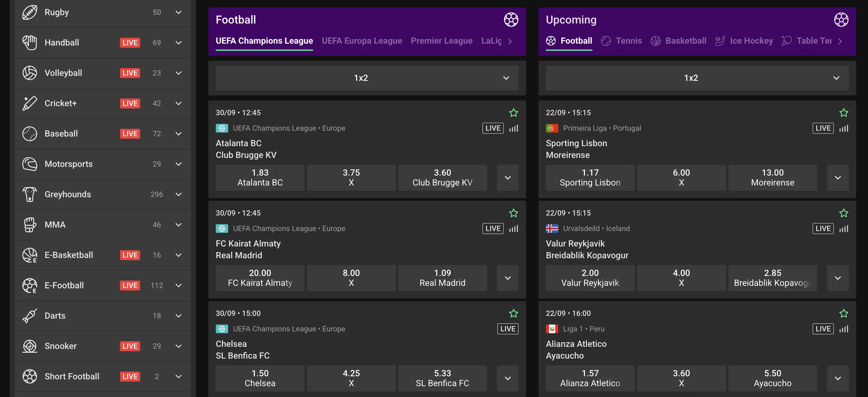The width and height of the screenshot is (868, 397).
Task: Open the 1x2 market dropdown under Football
Action: (367, 78)
